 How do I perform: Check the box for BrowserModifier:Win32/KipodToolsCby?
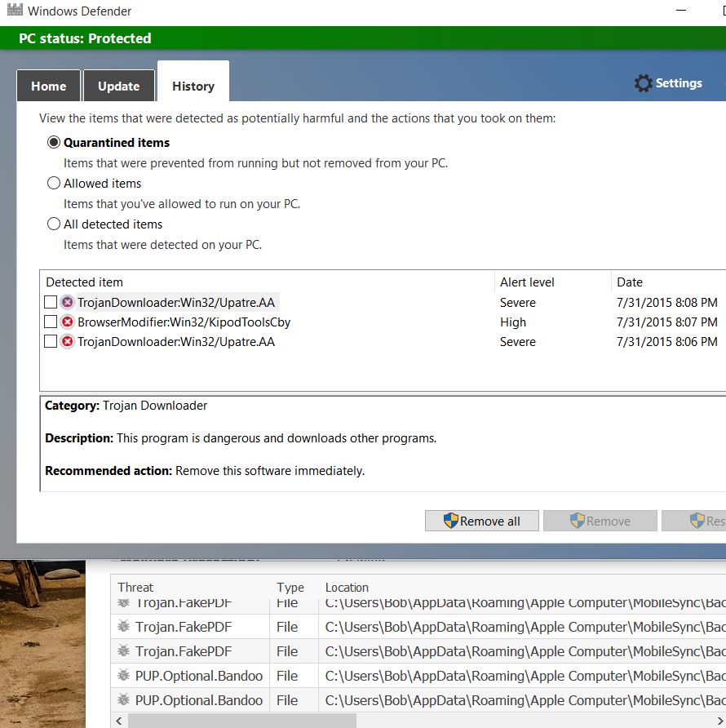(x=51, y=322)
